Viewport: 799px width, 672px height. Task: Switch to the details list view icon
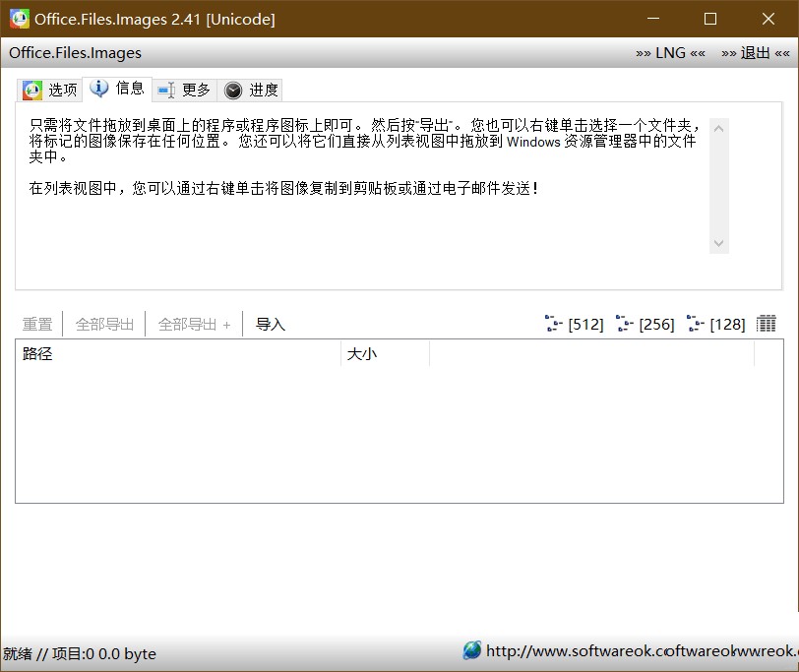(766, 324)
